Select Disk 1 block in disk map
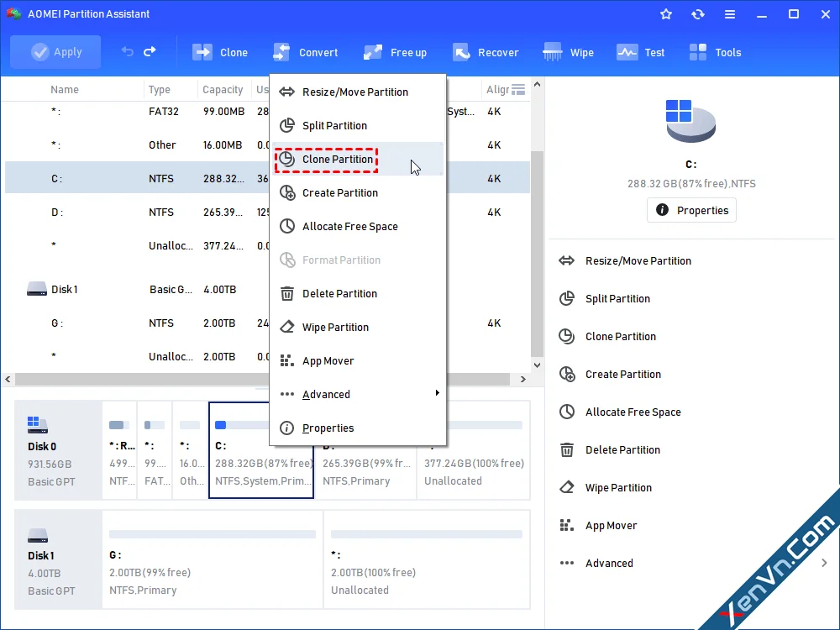Screen dimensions: 840x630 pyautogui.click(x=59, y=559)
